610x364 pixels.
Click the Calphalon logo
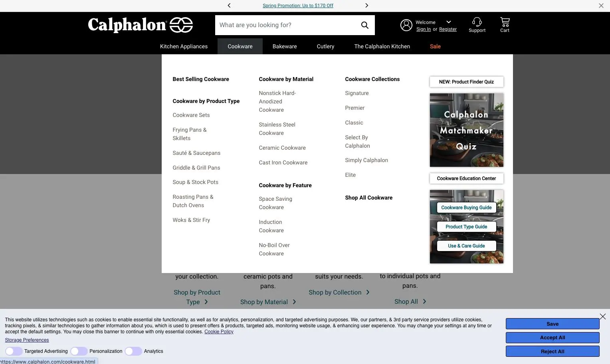click(x=140, y=25)
